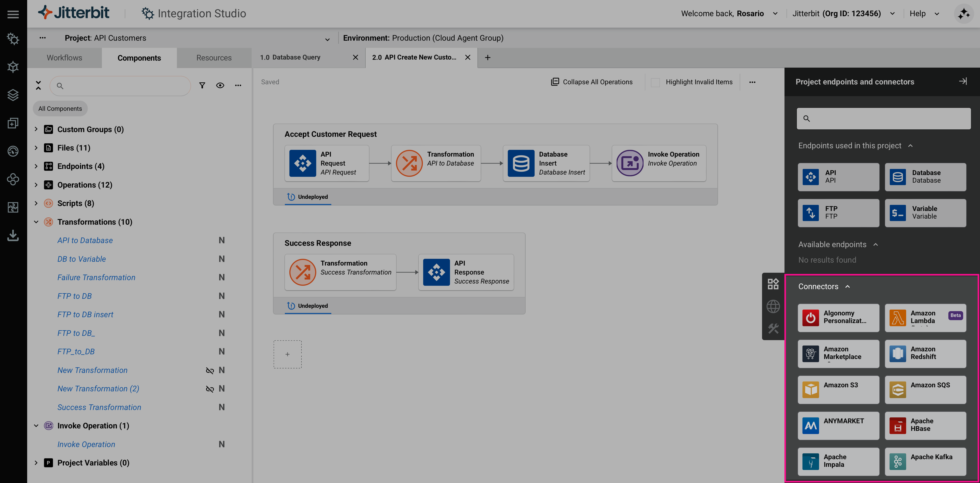Open the hamburger menu icon

(x=13, y=14)
